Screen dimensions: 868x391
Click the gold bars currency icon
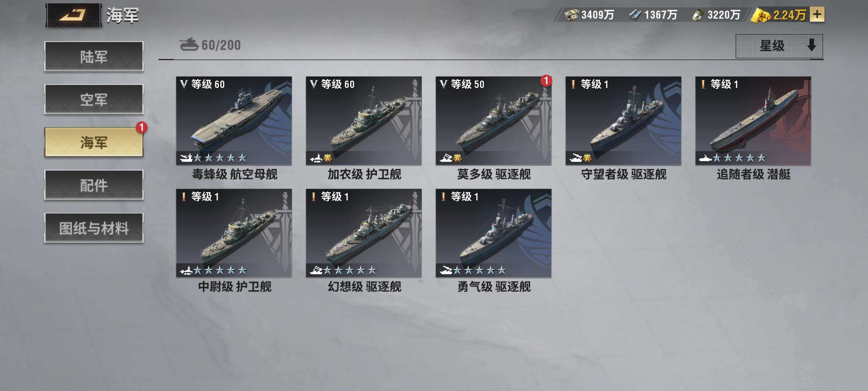tap(761, 15)
